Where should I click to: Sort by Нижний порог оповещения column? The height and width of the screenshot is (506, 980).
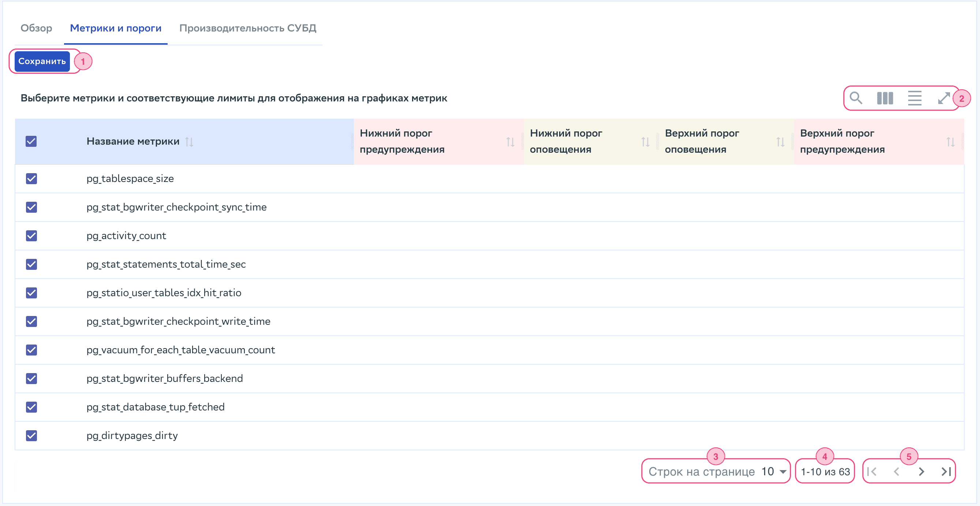645,142
